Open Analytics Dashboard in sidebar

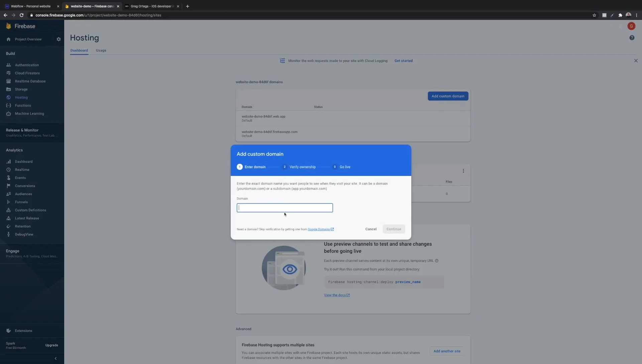pos(23,162)
